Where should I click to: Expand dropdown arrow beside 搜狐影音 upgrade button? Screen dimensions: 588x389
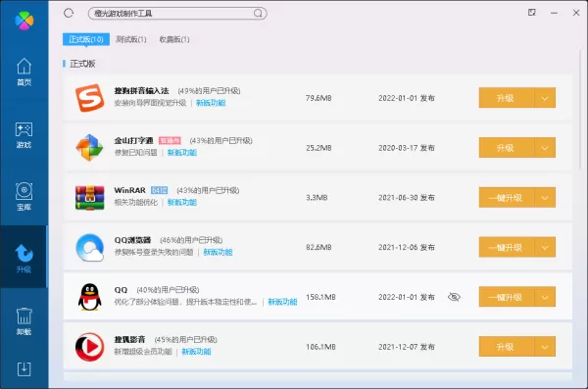click(545, 347)
